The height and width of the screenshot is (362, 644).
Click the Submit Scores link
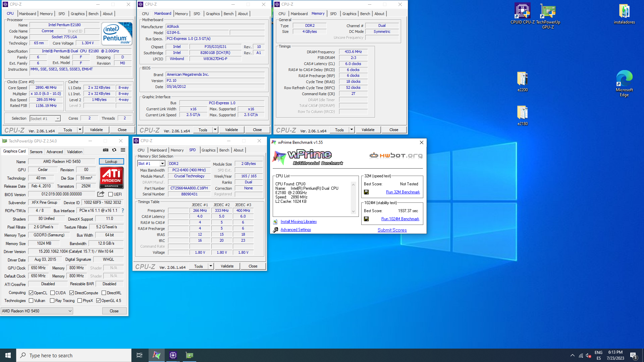click(x=392, y=230)
